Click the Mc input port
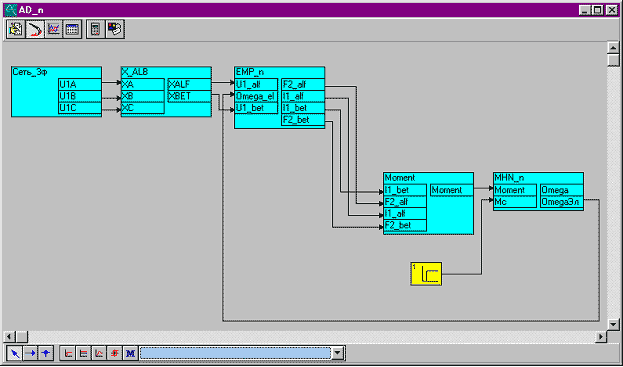Screen dimensions: 623x367 [515, 202]
